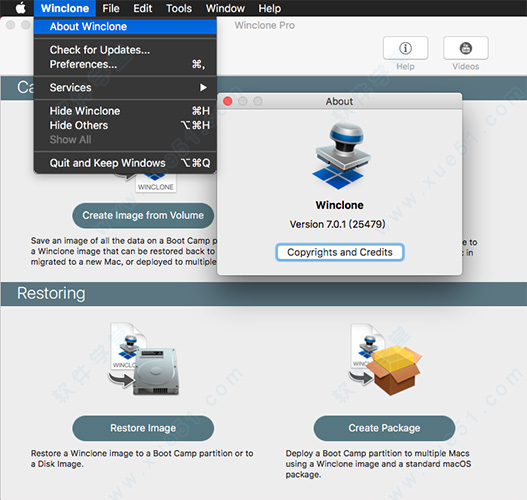Select Hide Winclone menu item
The height and width of the screenshot is (500, 527).
[x=125, y=111]
